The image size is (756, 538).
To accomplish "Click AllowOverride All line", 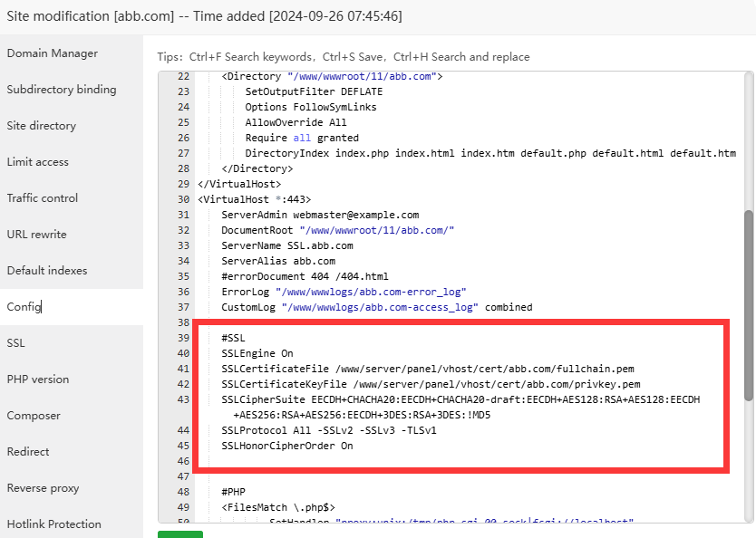I will pyautogui.click(x=296, y=122).
